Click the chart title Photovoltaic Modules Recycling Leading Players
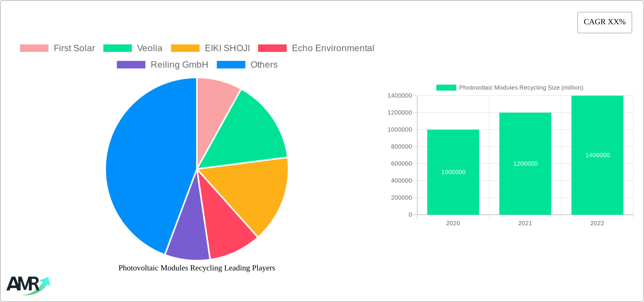 pyautogui.click(x=197, y=268)
